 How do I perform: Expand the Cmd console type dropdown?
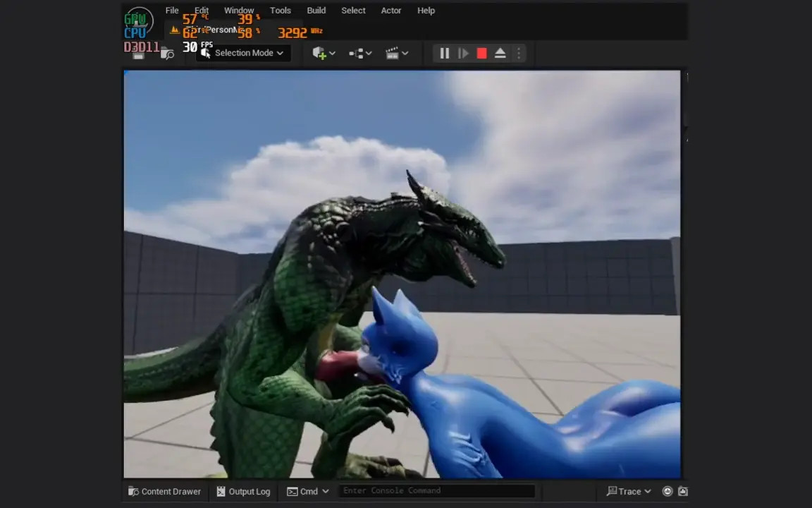[x=308, y=491]
